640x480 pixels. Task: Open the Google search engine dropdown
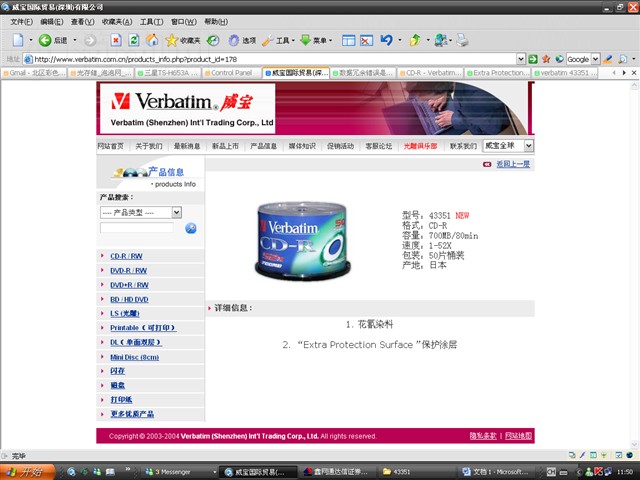coord(596,59)
